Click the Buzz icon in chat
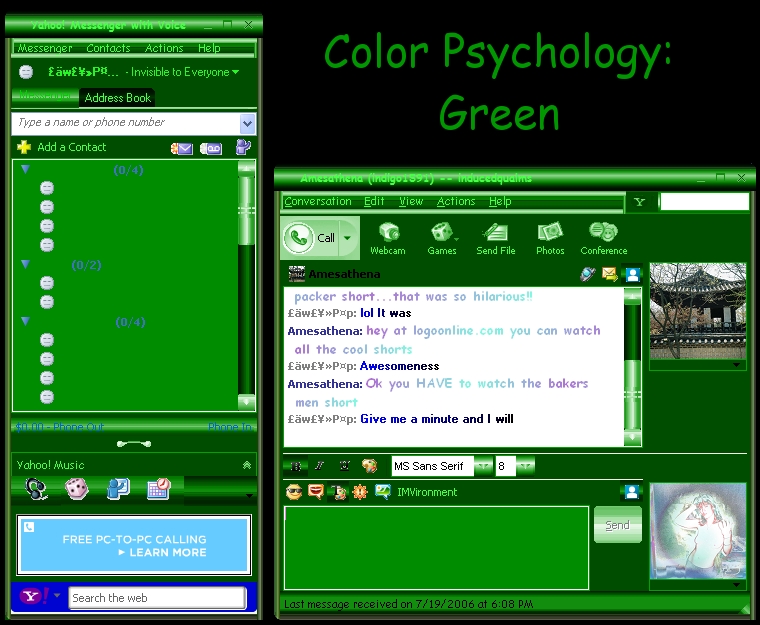 pos(360,492)
